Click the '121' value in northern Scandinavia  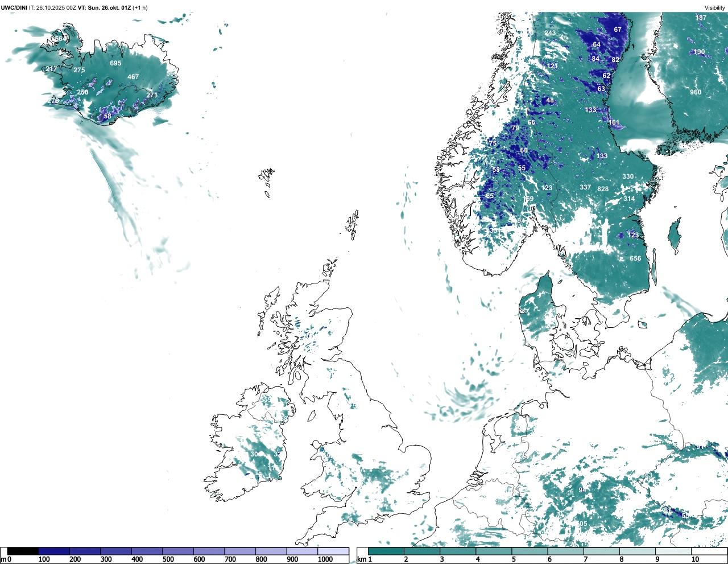pos(552,66)
